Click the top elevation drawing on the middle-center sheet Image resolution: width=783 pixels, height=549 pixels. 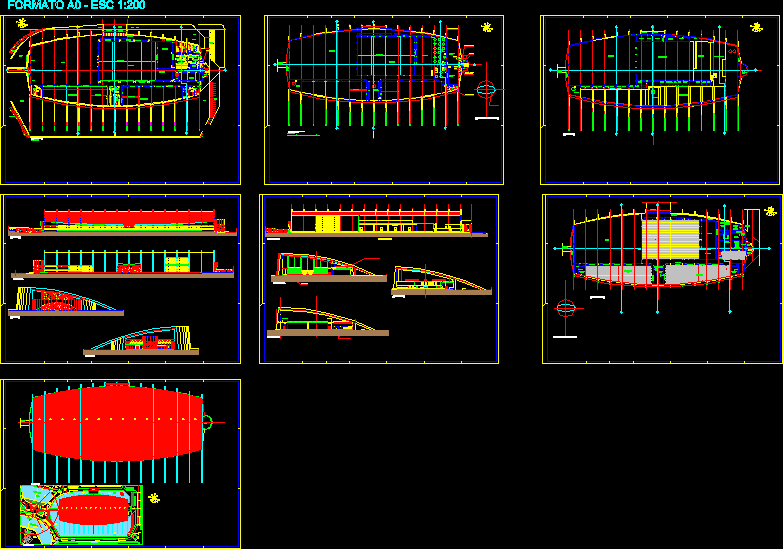(x=375, y=222)
